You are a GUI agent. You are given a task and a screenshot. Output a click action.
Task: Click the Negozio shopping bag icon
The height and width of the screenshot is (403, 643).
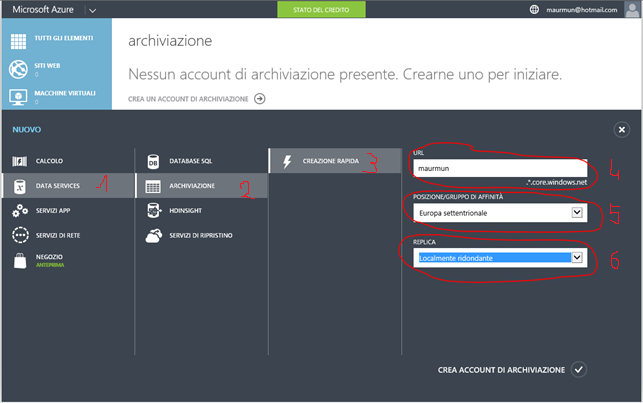(19, 261)
